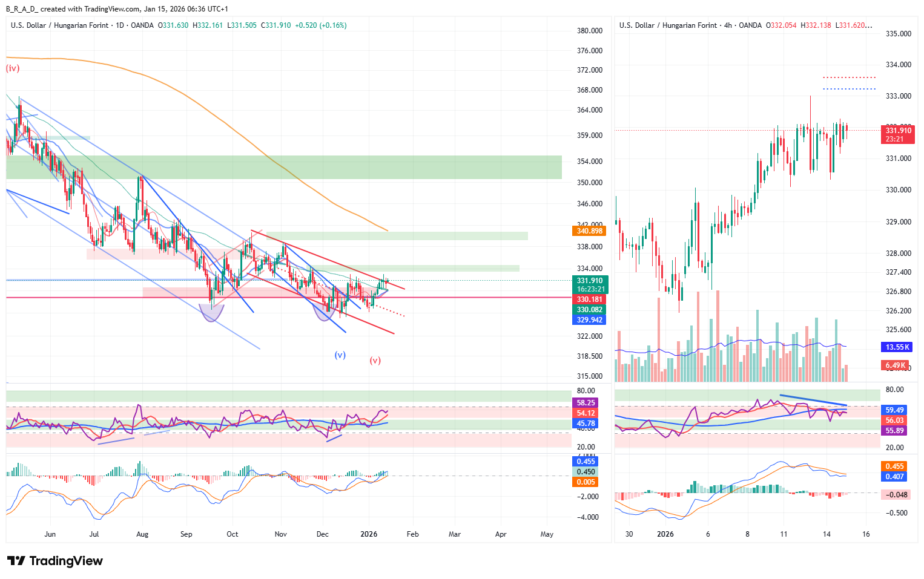
Task: Select the orange 340.898 price tag
Action: (x=589, y=231)
